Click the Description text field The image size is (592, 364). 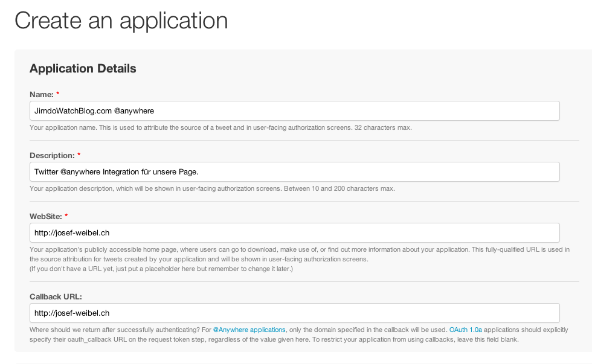pos(295,171)
